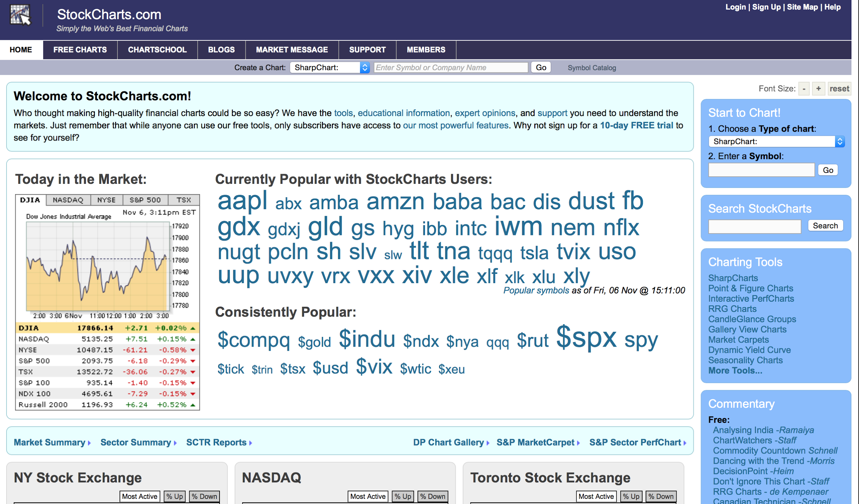Open Dancing with the Trend commentary
859x504 pixels.
(x=773, y=461)
